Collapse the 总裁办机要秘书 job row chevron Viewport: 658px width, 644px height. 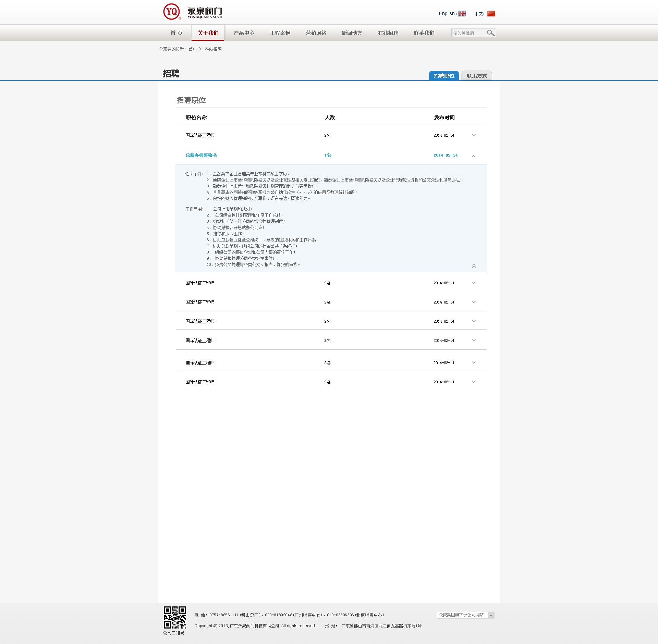point(473,156)
